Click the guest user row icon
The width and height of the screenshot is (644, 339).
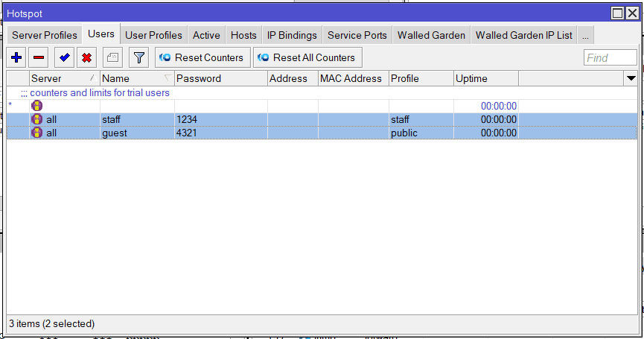coord(37,133)
